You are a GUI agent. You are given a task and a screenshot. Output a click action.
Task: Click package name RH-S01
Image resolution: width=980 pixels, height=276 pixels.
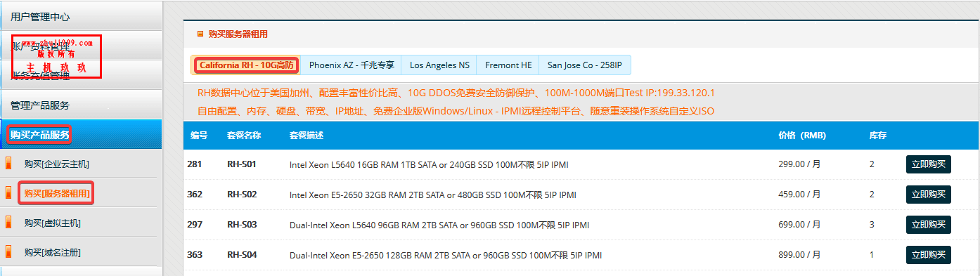pos(242,164)
